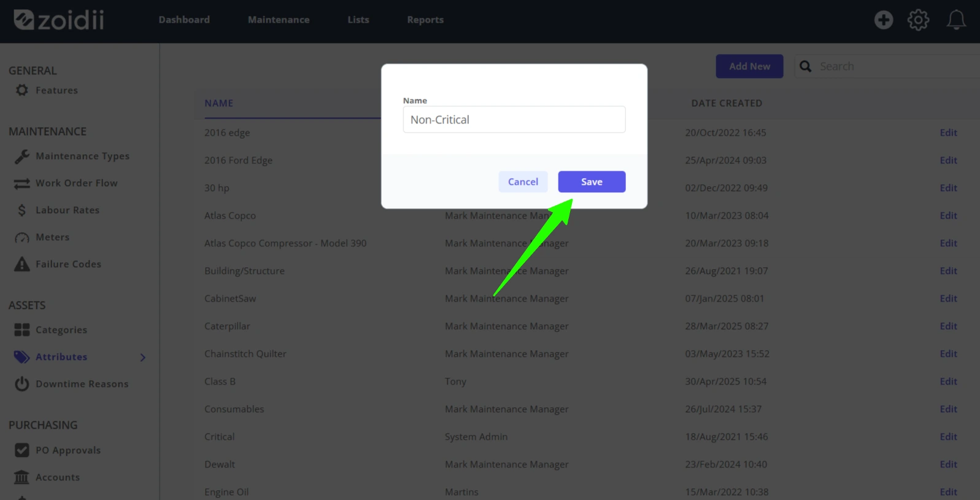This screenshot has height=500, width=980.
Task: Select Attributes under Assets
Action: pos(61,357)
